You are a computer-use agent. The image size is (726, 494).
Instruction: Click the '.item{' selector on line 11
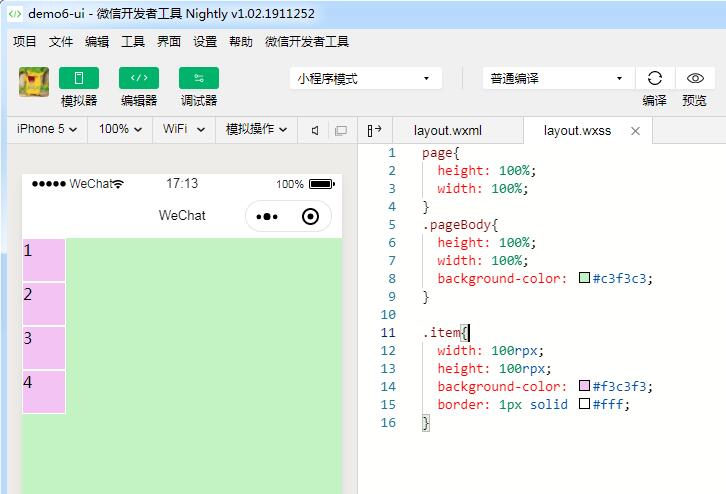(445, 332)
